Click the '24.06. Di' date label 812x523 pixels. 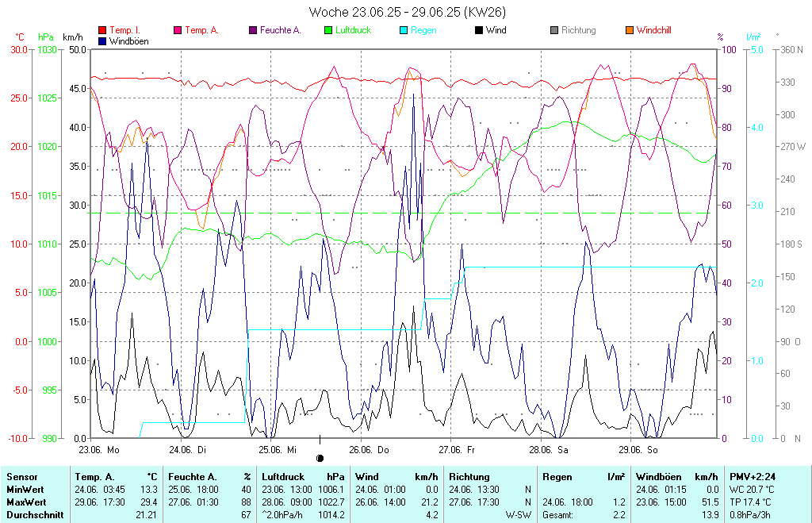(x=187, y=450)
